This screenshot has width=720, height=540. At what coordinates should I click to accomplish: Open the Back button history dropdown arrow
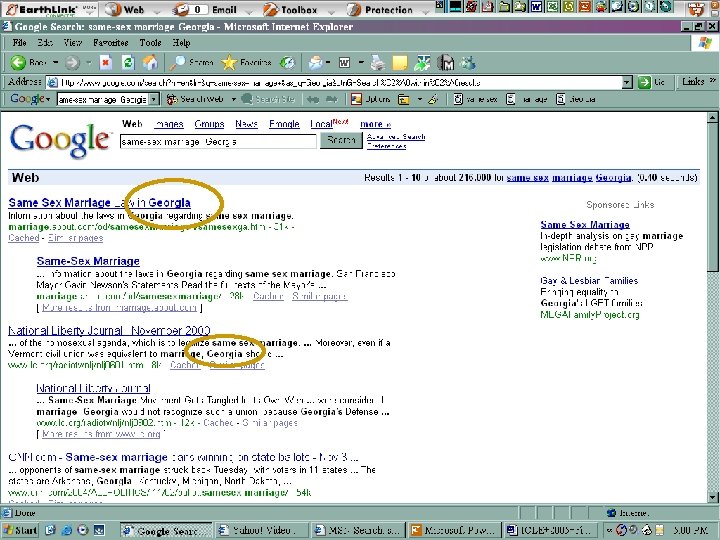[56, 62]
